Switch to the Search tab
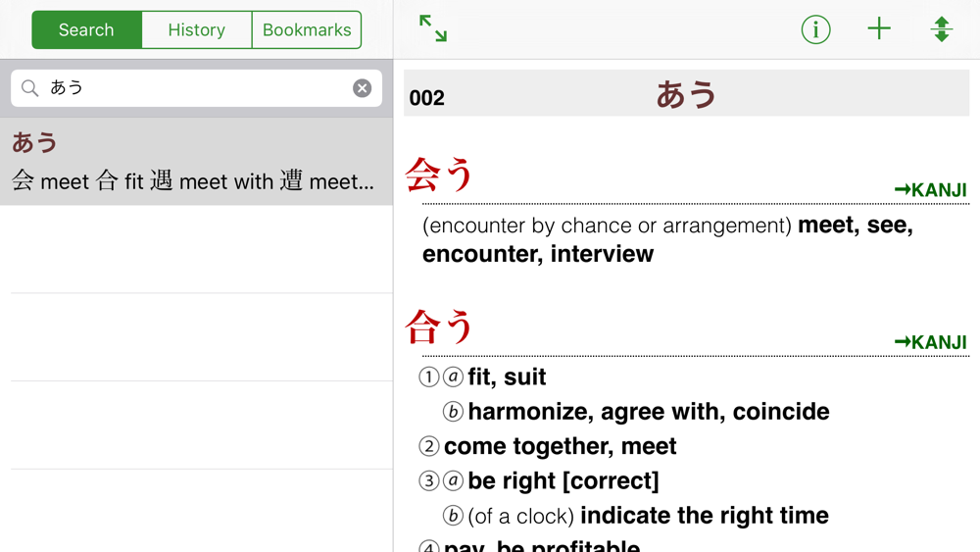The image size is (980, 552). (86, 29)
